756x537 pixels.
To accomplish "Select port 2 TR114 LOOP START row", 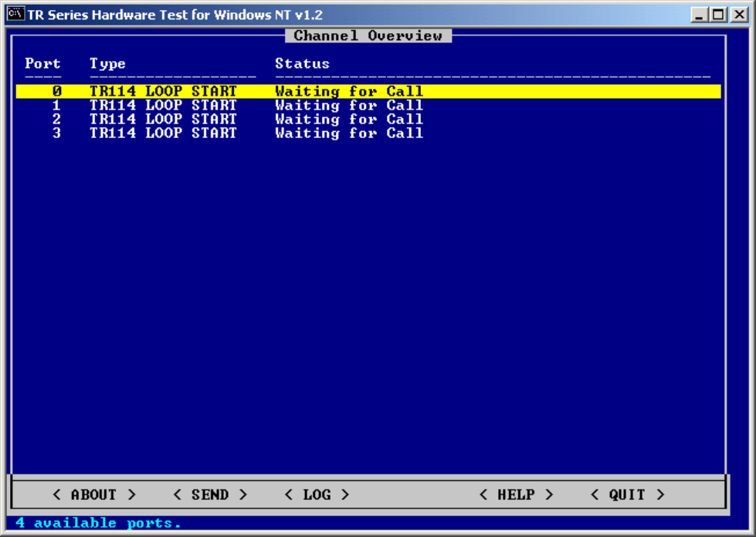I will [368, 119].
